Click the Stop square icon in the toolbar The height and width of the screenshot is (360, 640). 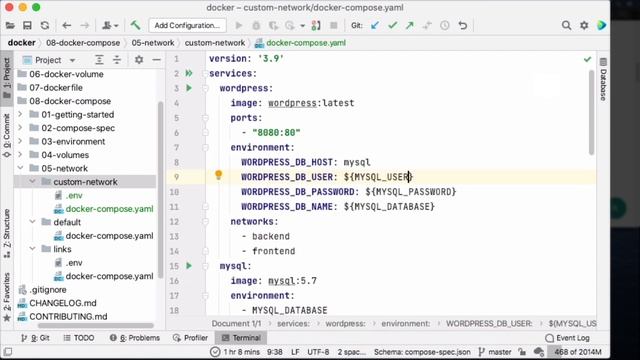pyautogui.click(x=333, y=25)
